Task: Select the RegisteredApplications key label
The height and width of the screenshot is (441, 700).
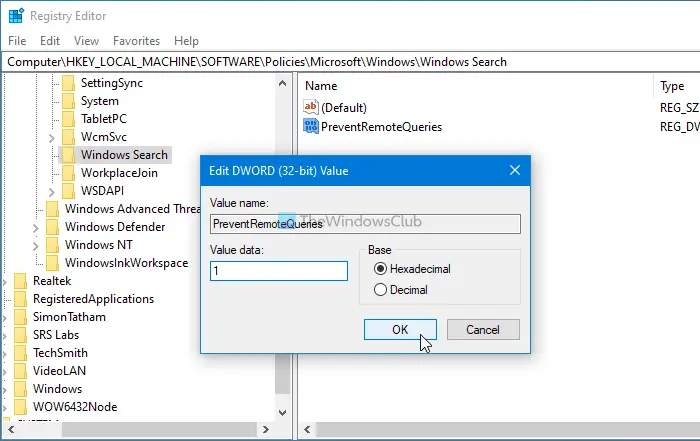Action: pyautogui.click(x=93, y=299)
